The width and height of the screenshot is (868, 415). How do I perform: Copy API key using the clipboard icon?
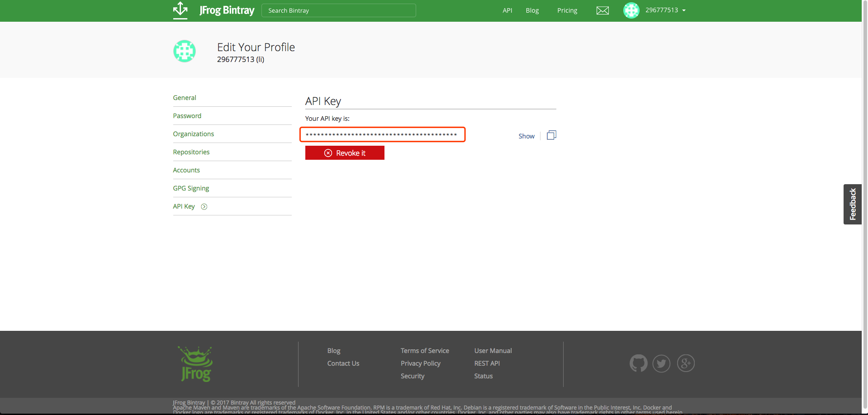[x=551, y=135]
